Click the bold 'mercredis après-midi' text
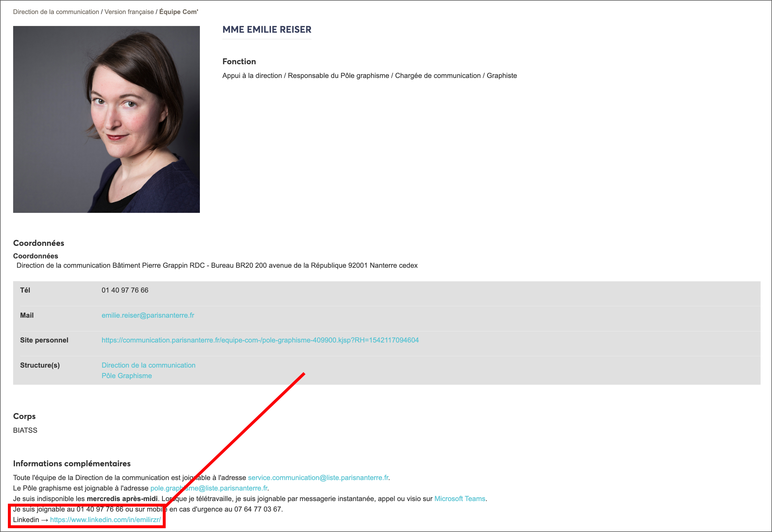 (x=122, y=499)
